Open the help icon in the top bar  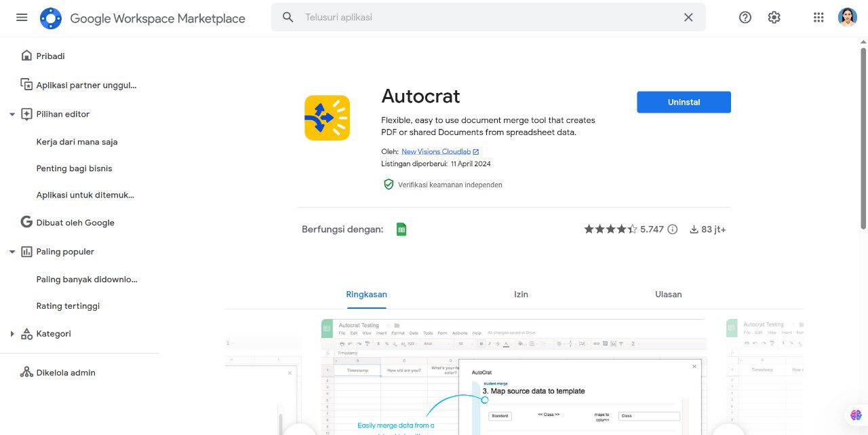(x=745, y=17)
